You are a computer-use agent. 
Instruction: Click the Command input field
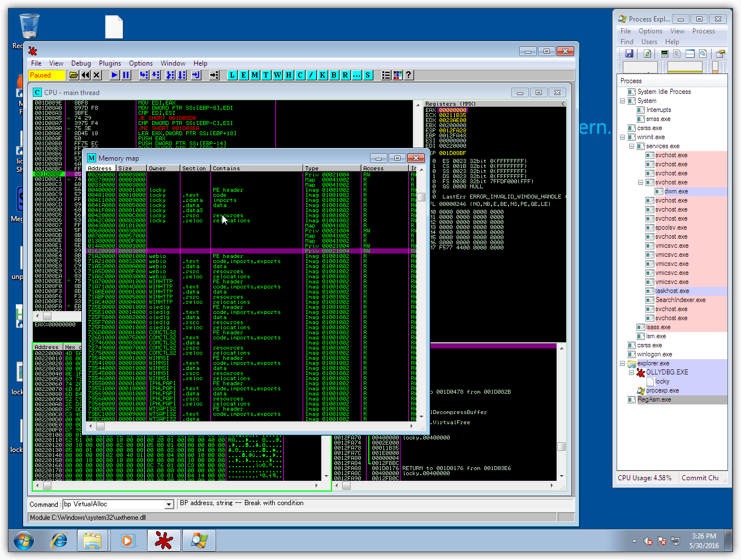click(114, 504)
